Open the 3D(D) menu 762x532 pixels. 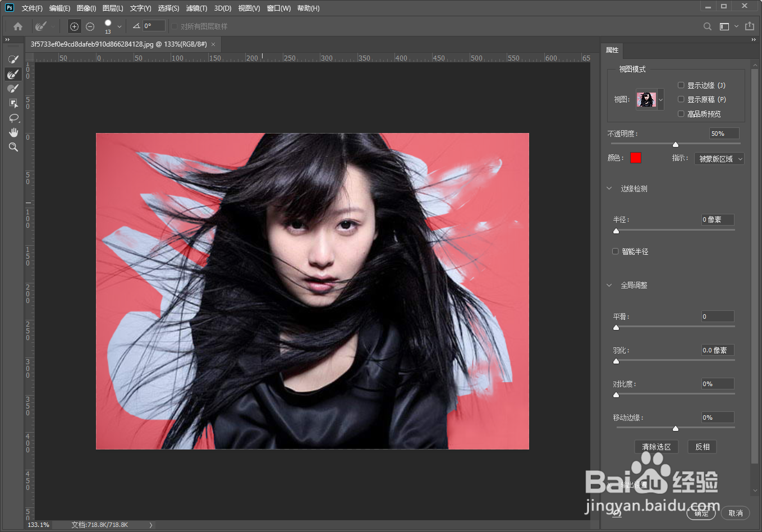coord(223,8)
